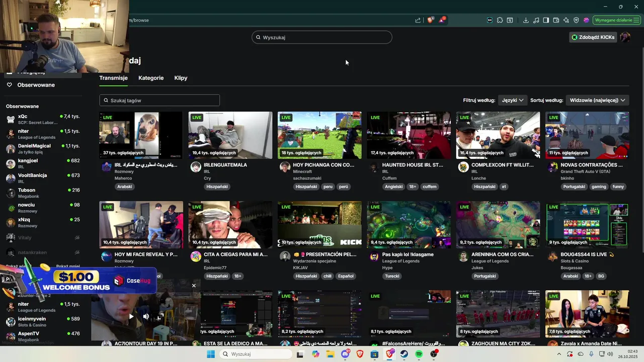Open the Leo AI sparkle icon
The width and height of the screenshot is (644, 362).
tap(566, 20)
